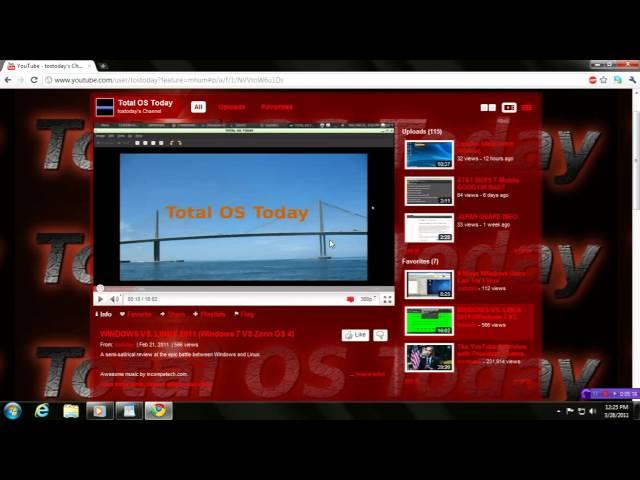Open annotations speech-bubble icon in player
The height and width of the screenshot is (480, 640).
click(x=350, y=299)
